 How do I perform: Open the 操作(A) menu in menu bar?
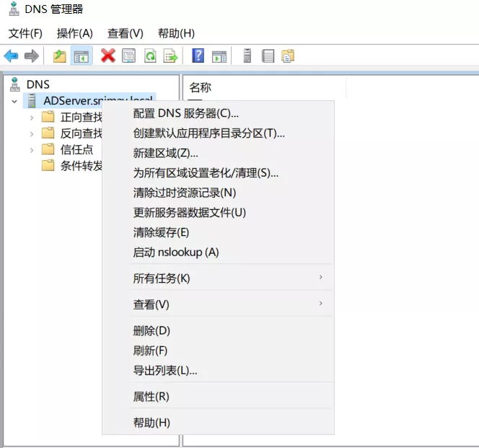coord(75,33)
